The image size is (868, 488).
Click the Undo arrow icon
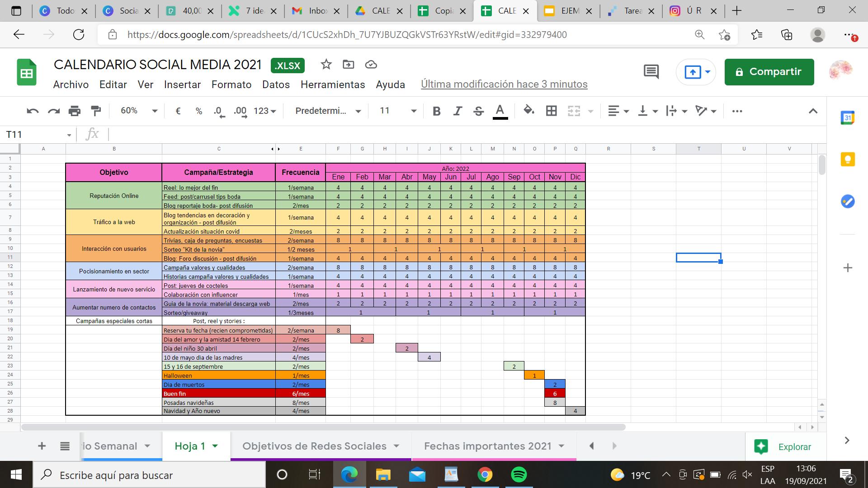33,111
